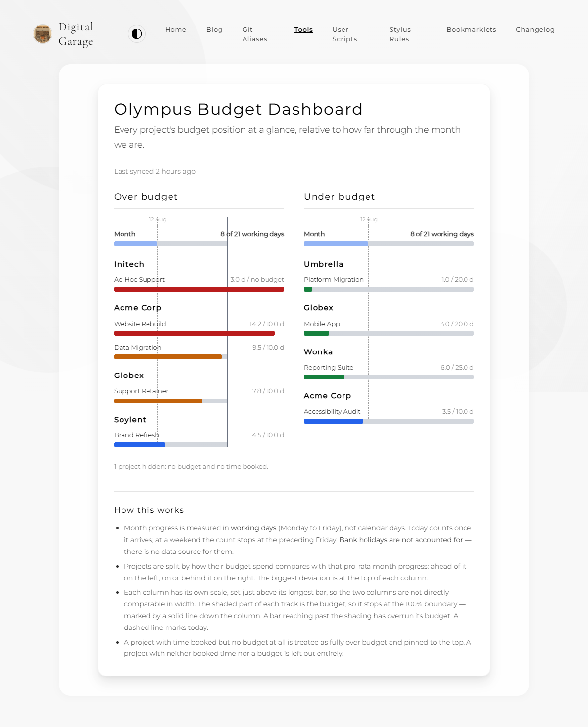The width and height of the screenshot is (588, 727).
Task: Open Git Aliases in navigation
Action: coord(255,34)
